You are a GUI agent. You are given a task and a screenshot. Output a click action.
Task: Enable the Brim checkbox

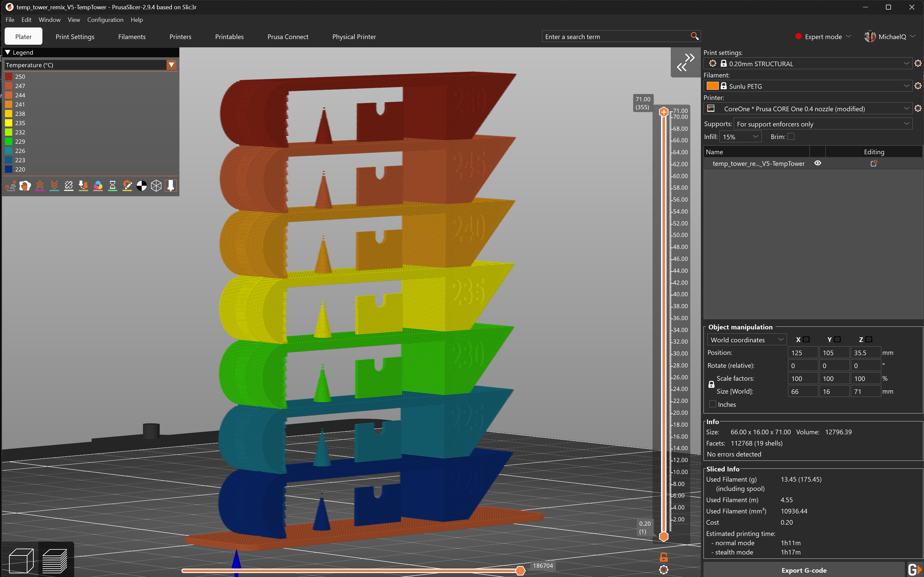(x=791, y=136)
